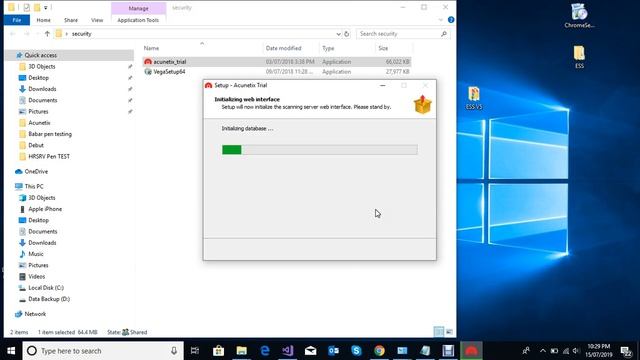Open Downloads under Quick access

click(42, 89)
